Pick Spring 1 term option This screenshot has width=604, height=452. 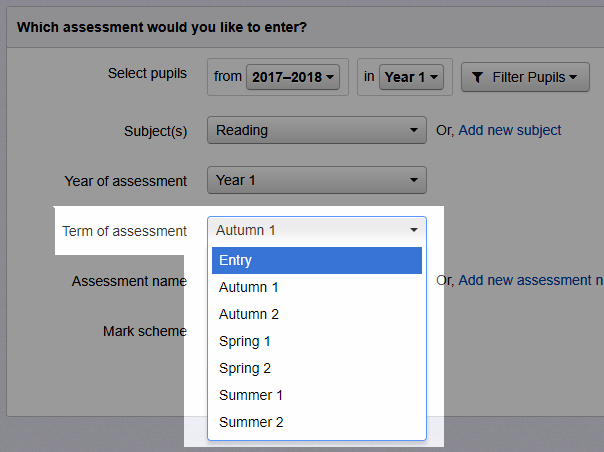tap(317, 341)
